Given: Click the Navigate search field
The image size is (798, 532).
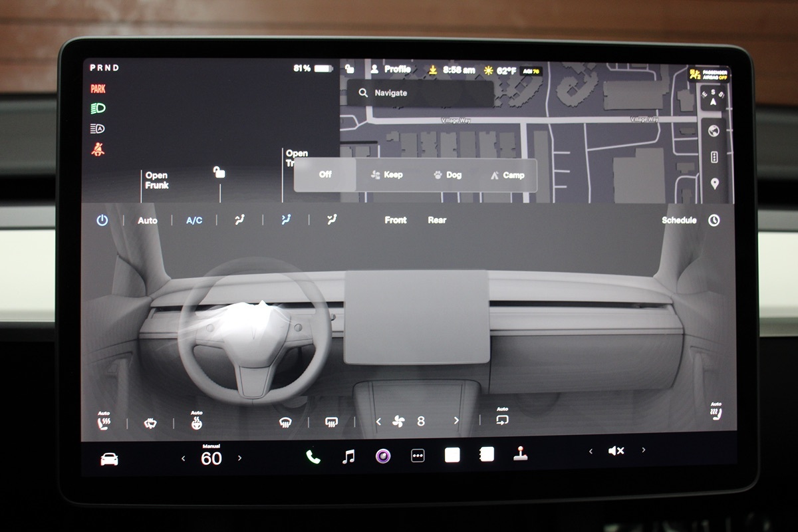Looking at the screenshot, I should 420,93.
